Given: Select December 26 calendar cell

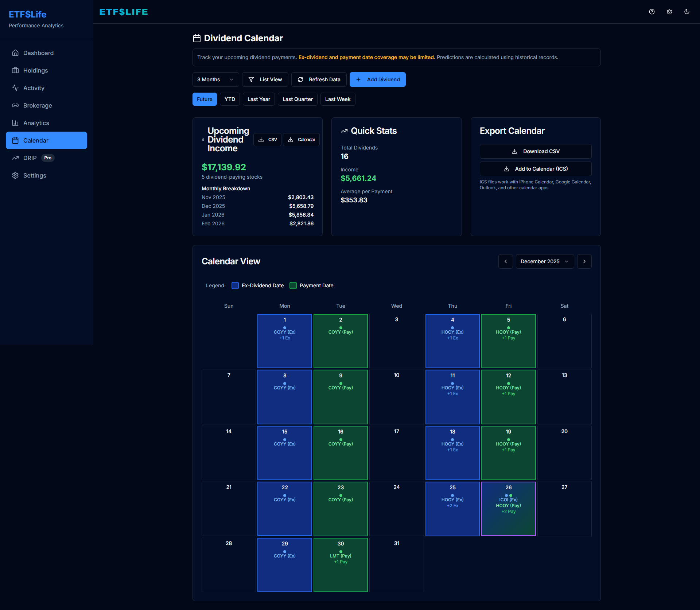Looking at the screenshot, I should point(508,509).
